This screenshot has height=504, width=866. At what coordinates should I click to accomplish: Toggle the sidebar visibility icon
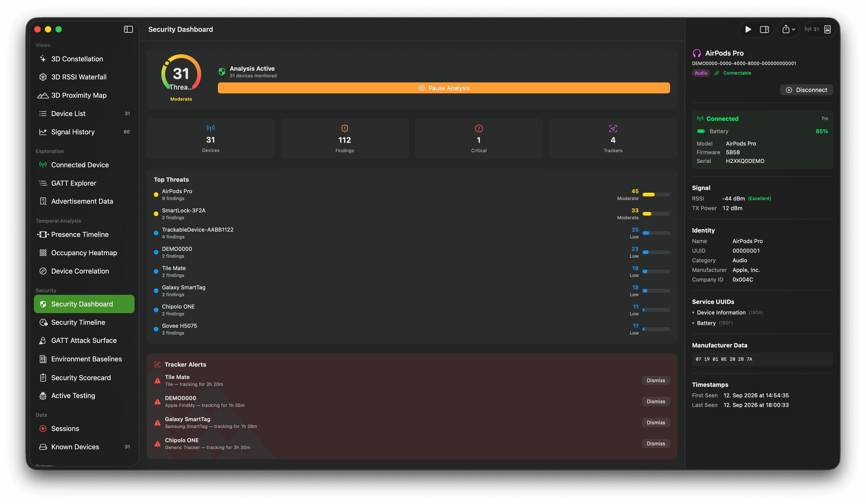coord(128,30)
